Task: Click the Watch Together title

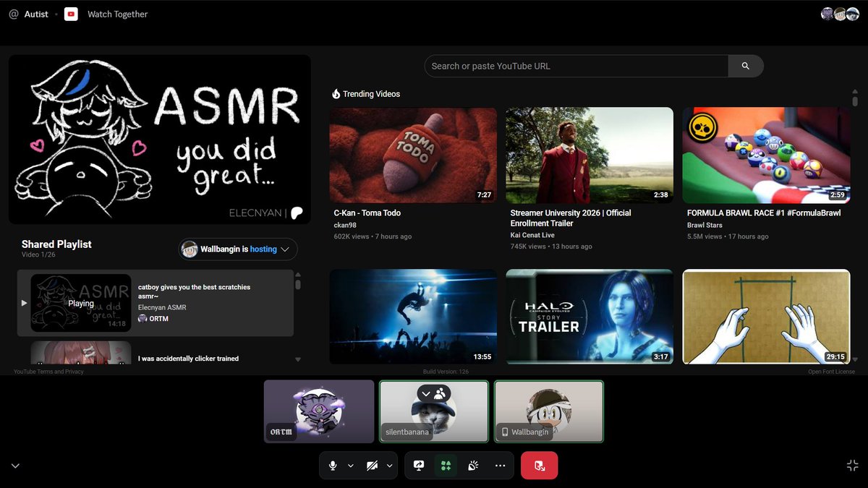Action: 117,14
